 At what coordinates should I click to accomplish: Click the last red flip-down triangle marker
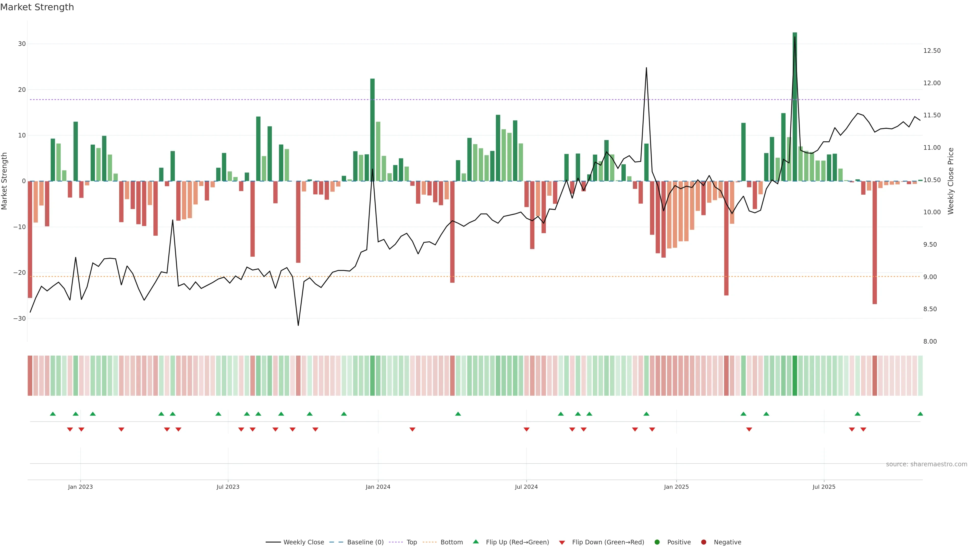tap(863, 429)
